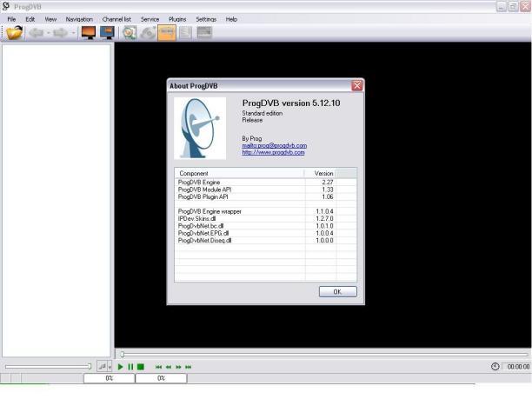The width and height of the screenshot is (532, 399).
Task: Open the http://www.progdvb.com link
Action: pos(273,152)
